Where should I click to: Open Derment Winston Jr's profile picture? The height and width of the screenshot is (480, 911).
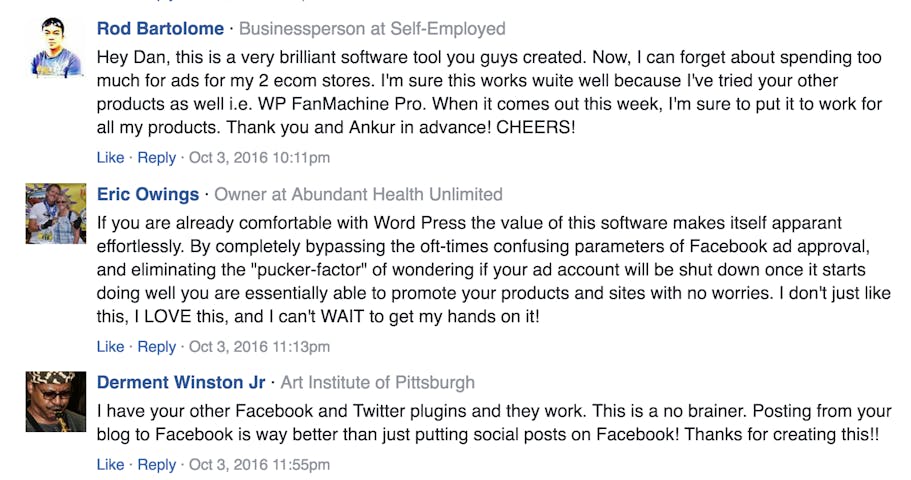click(56, 401)
